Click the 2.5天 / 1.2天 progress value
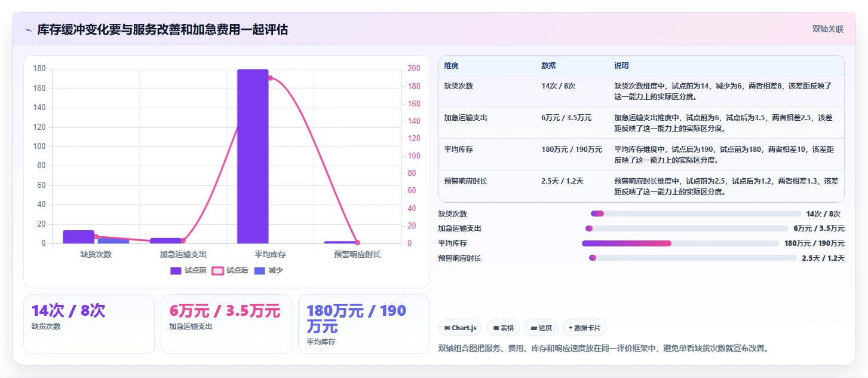Screen dimensions: 868x378 pyautogui.click(x=823, y=258)
